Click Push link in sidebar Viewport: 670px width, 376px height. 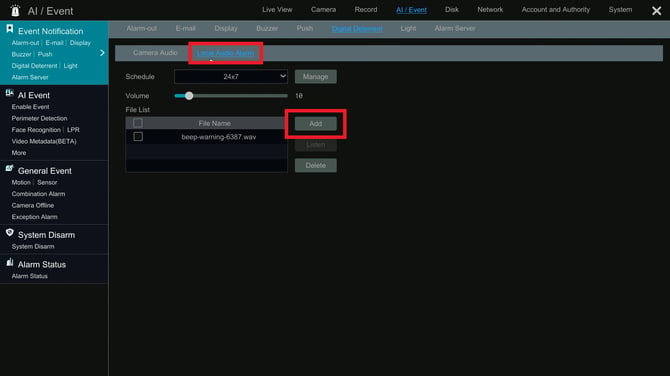pyautogui.click(x=45, y=54)
